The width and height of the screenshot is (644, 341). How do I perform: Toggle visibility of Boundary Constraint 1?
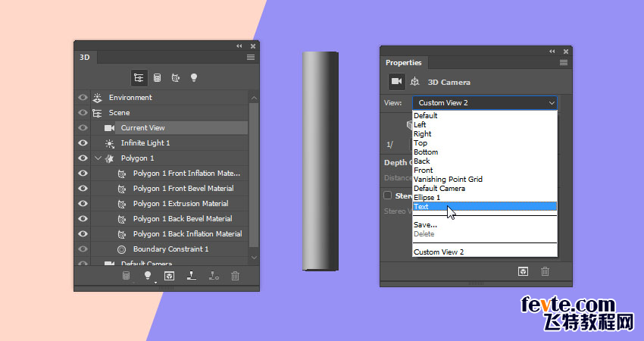click(83, 249)
